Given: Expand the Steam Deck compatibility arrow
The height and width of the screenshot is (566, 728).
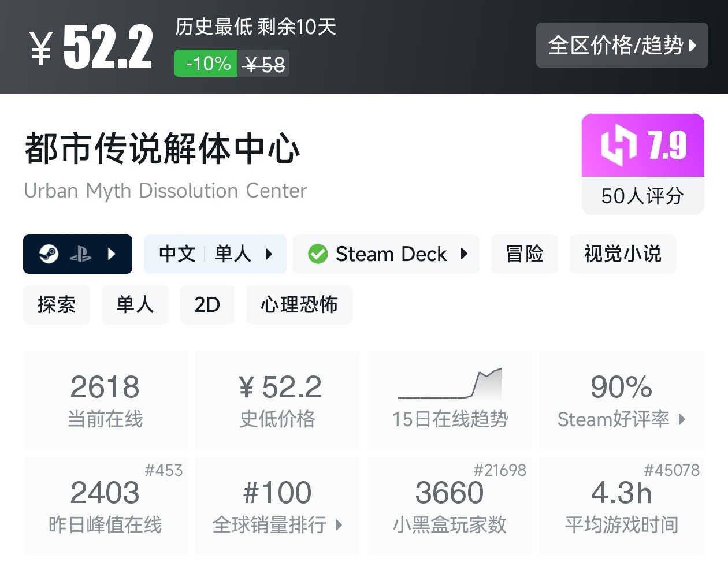Looking at the screenshot, I should point(464,254).
